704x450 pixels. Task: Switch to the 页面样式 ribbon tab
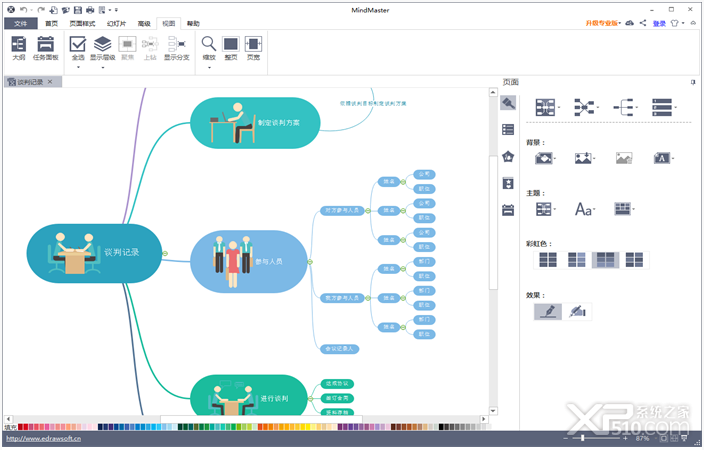coord(82,23)
